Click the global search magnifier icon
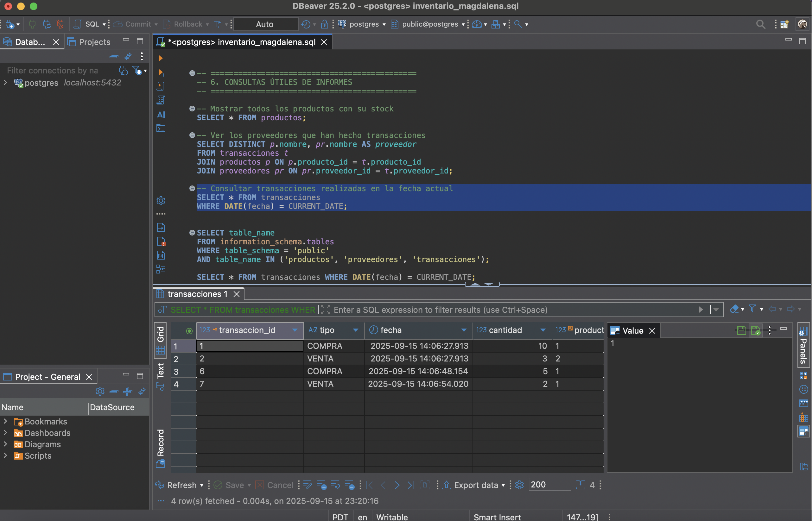The width and height of the screenshot is (812, 521). coord(761,24)
